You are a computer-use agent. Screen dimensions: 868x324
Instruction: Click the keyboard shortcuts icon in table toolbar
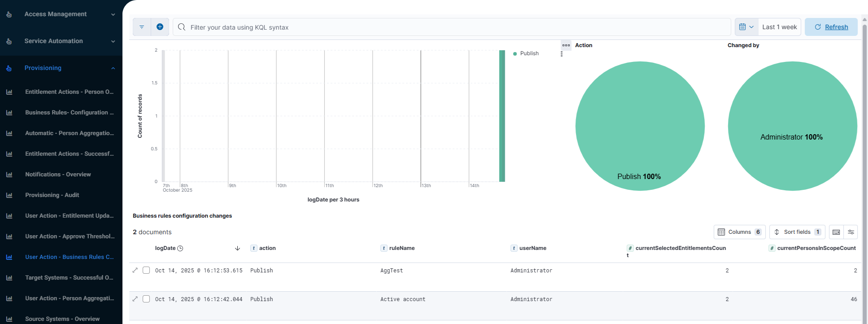pos(836,232)
